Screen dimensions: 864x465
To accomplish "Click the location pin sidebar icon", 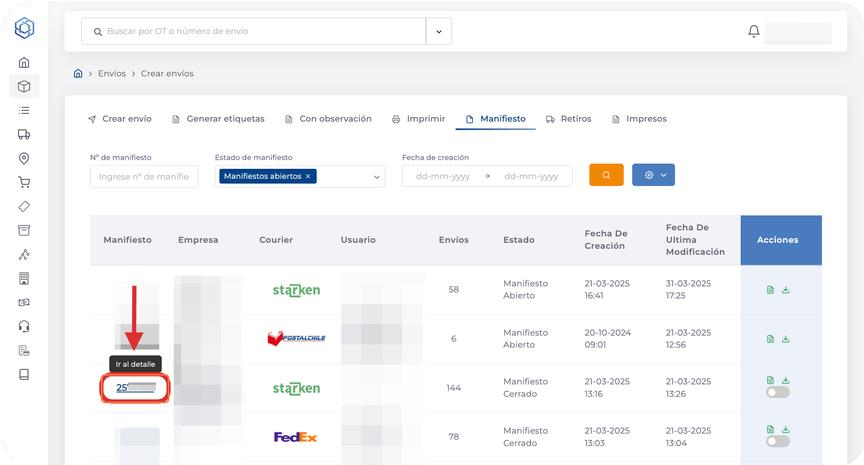I will tap(24, 158).
